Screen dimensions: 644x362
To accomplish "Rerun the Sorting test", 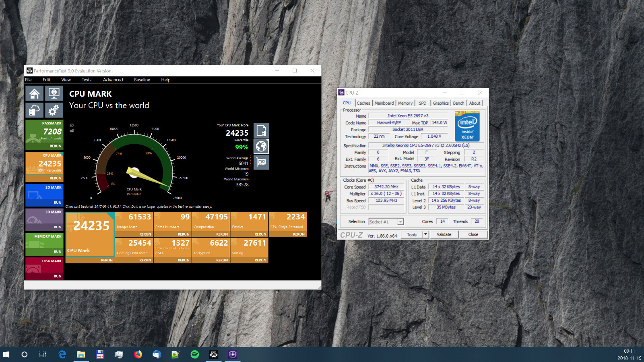I will [x=260, y=260].
